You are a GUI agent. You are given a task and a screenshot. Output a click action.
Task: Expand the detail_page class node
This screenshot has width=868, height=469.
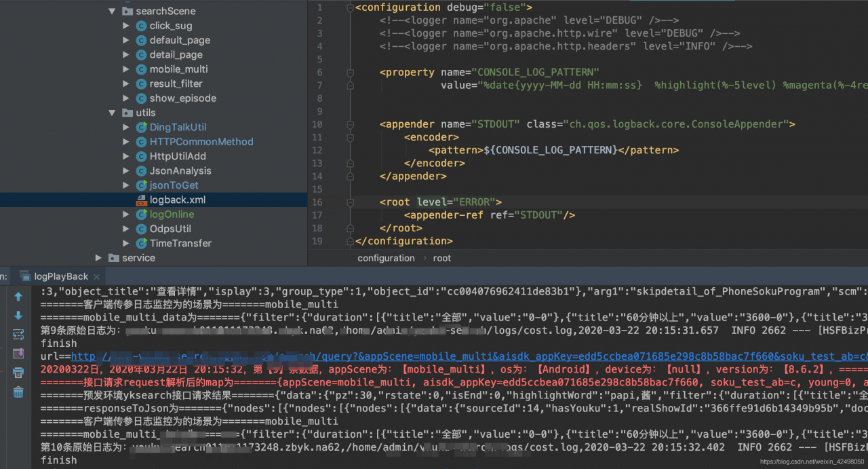[126, 54]
